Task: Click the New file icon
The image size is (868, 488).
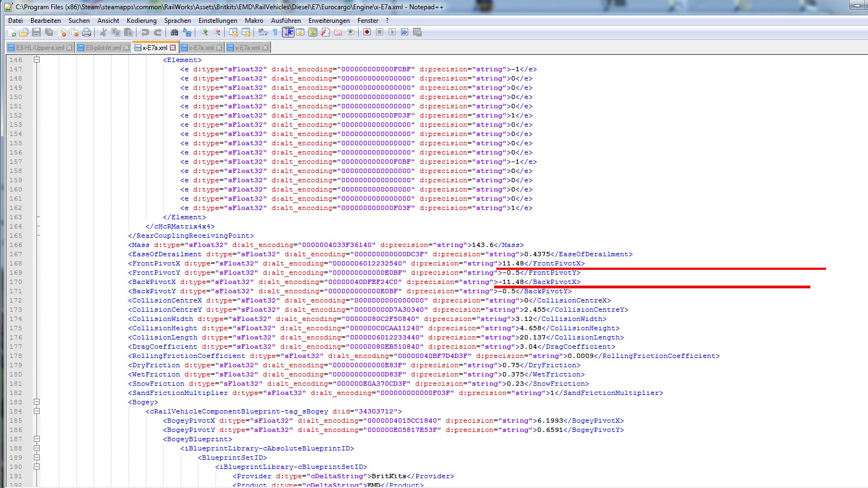Action: [x=11, y=33]
